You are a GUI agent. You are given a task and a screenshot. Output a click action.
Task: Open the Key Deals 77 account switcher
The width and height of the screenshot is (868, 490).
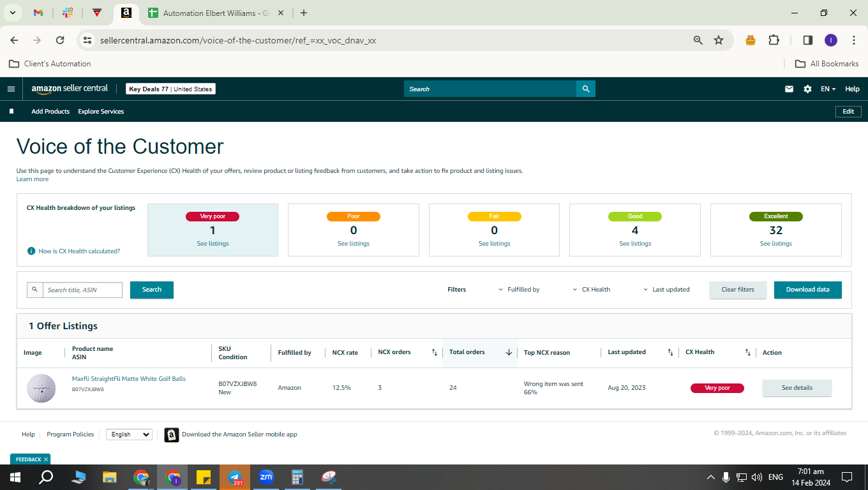tap(170, 89)
